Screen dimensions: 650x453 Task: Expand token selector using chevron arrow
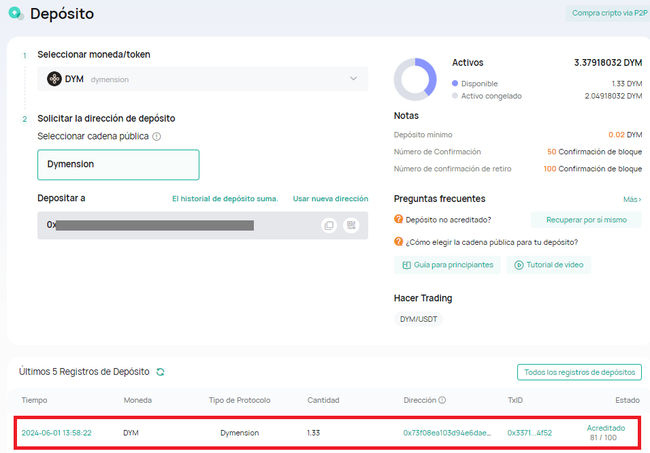point(353,79)
